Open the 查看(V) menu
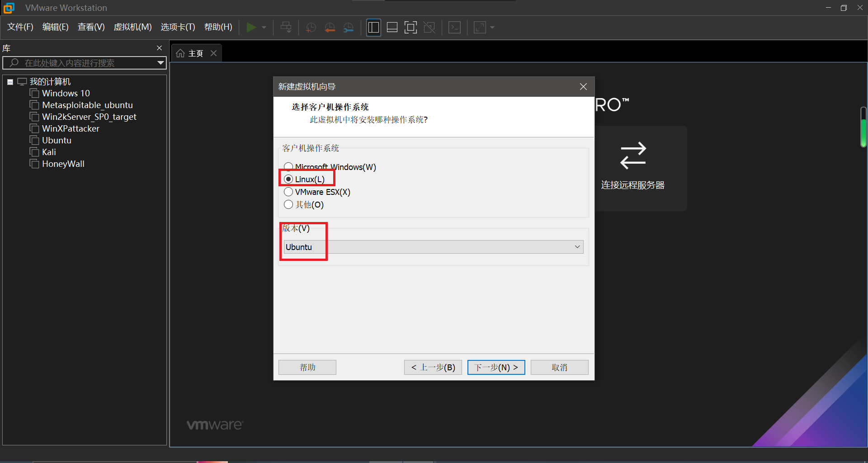 tap(91, 27)
